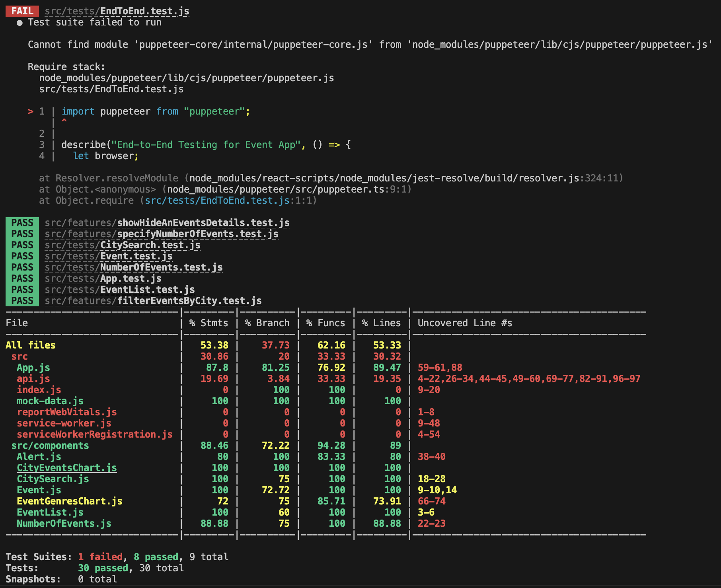Viewport: 721px width, 588px height.
Task: Click the % Funcs column header
Action: (x=326, y=323)
